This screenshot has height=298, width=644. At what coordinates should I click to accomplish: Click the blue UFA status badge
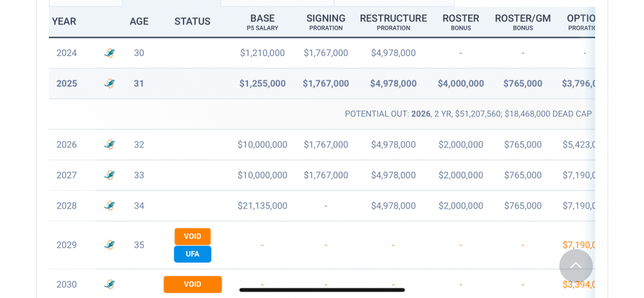click(193, 254)
